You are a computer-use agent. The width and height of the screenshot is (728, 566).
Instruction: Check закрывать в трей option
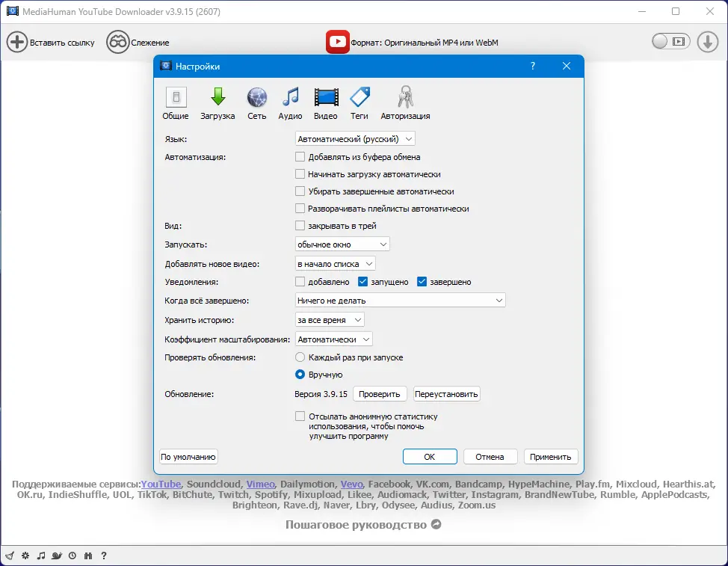click(300, 226)
